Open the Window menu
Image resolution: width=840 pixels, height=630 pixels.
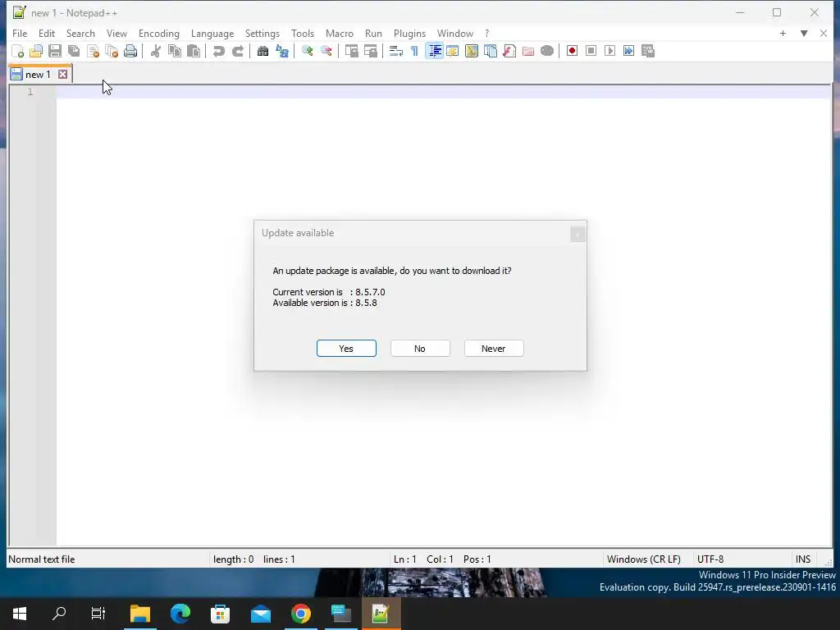[x=454, y=33]
